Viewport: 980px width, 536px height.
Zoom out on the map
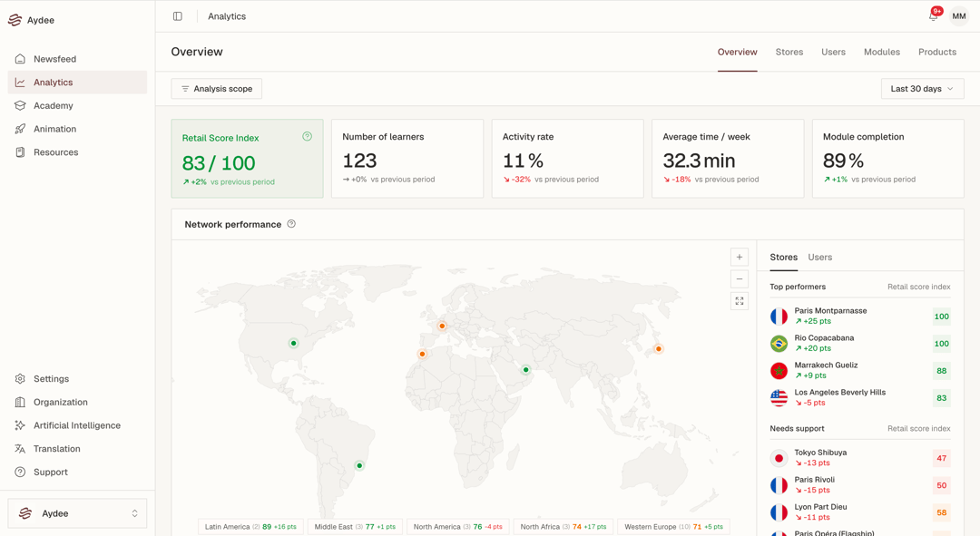pos(740,279)
